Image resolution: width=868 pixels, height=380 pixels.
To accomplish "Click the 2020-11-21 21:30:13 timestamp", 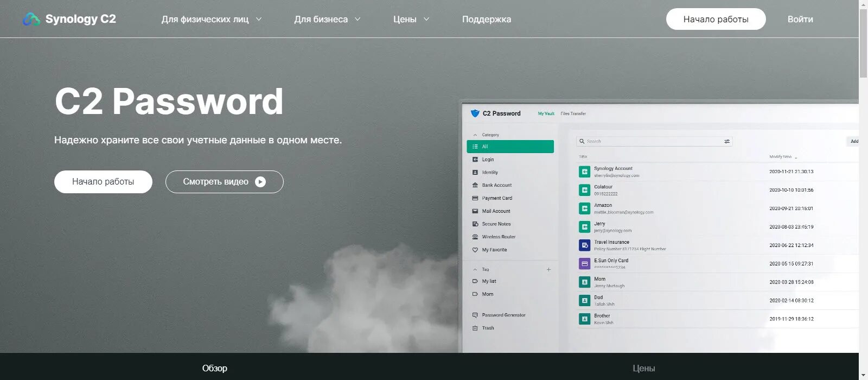I will 791,172.
